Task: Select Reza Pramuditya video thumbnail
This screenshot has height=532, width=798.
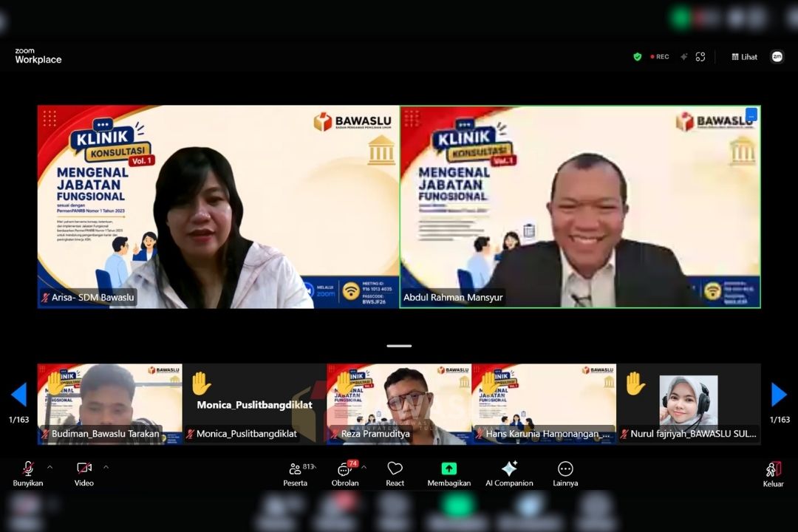Action: [399, 404]
